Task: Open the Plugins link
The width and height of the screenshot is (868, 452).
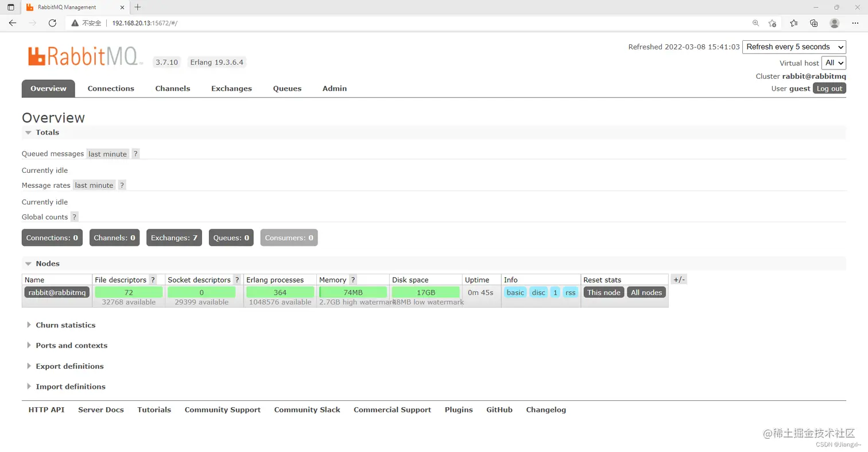Action: [x=459, y=410]
